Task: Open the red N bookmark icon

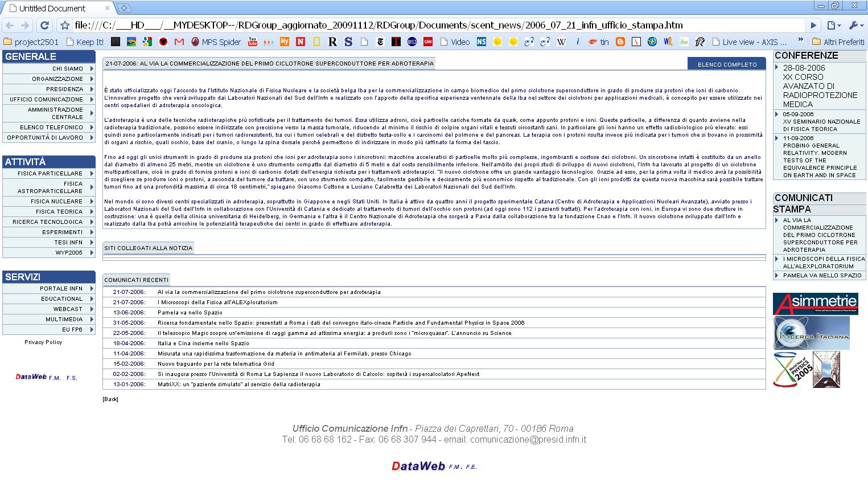Action: (301, 42)
